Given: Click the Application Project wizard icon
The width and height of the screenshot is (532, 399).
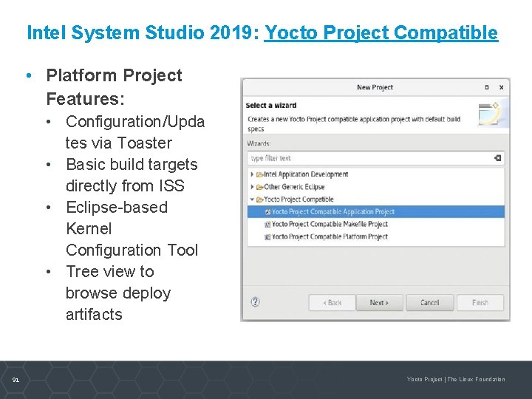Looking at the screenshot, I should tap(267, 212).
